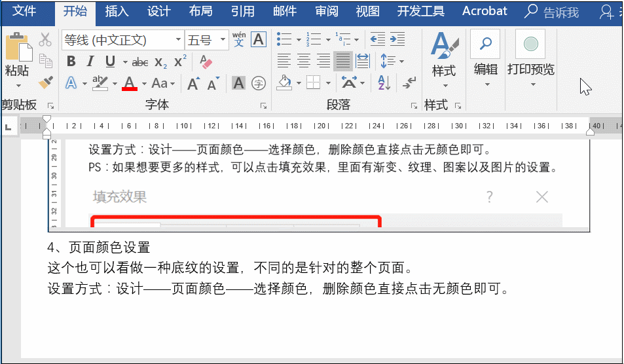This screenshot has height=364, width=624.
Task: Toggle justify alignment
Action: (x=342, y=61)
